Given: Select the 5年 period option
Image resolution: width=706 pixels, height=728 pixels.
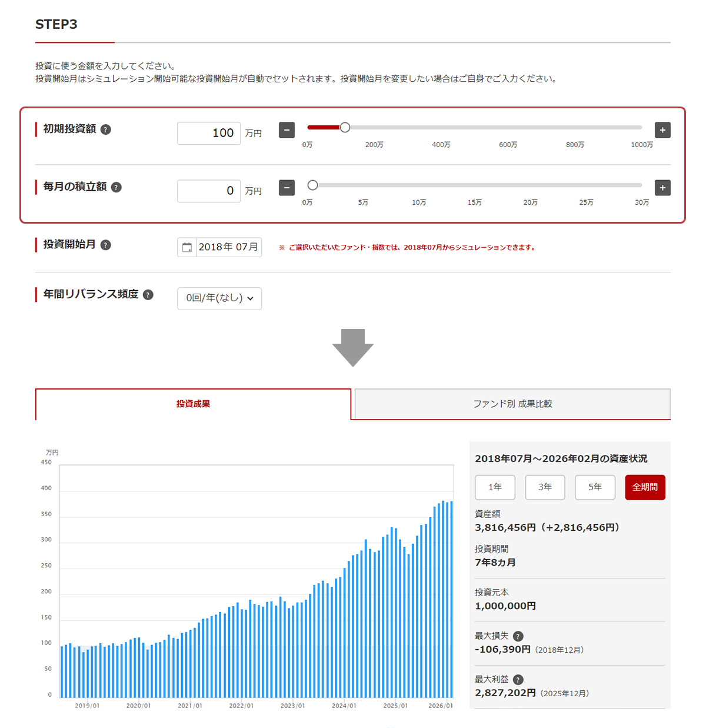Looking at the screenshot, I should [x=595, y=487].
